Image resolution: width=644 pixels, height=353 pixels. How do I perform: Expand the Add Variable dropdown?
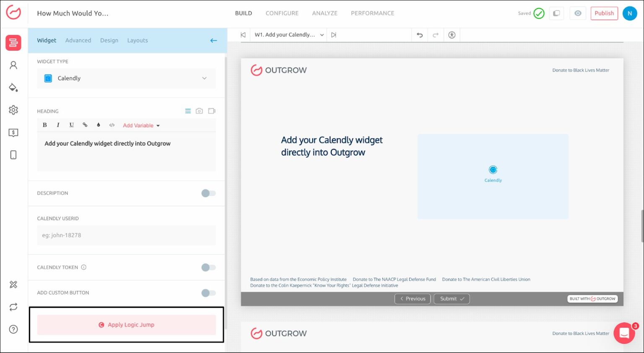[x=141, y=126]
